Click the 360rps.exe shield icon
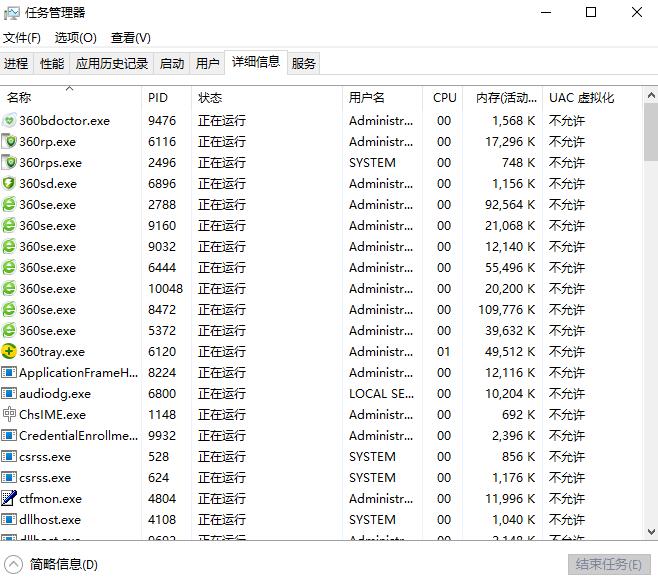The width and height of the screenshot is (658, 588). click(x=9, y=163)
